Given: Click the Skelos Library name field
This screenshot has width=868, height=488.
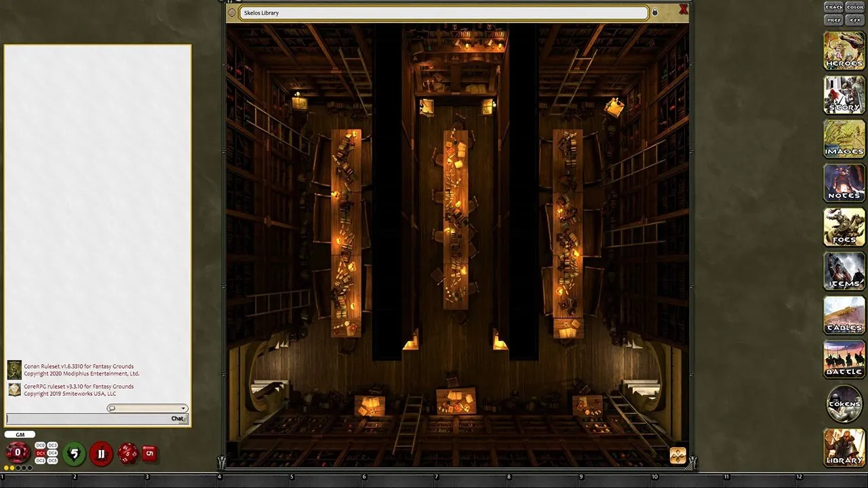Looking at the screenshot, I should point(443,13).
